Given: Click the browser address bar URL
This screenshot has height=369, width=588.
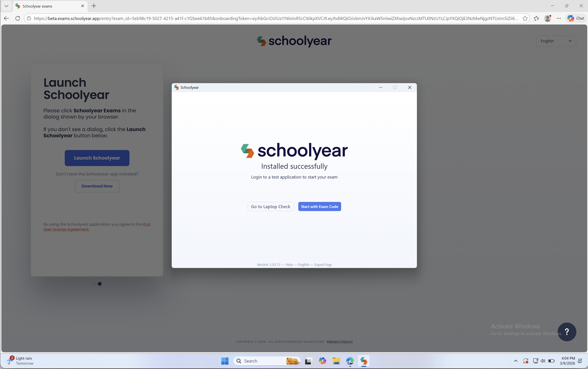Looking at the screenshot, I should [275, 18].
